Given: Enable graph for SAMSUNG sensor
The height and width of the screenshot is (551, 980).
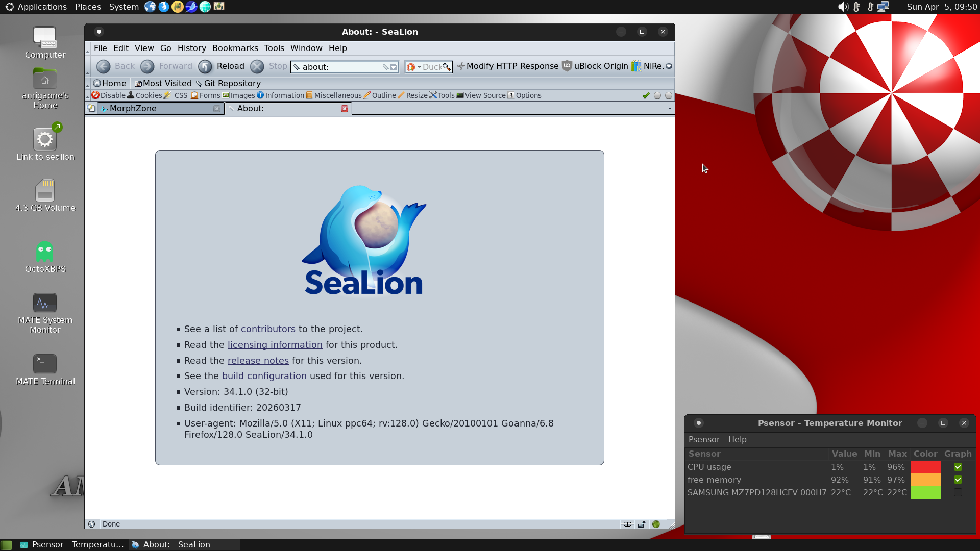Looking at the screenshot, I should coord(958,492).
